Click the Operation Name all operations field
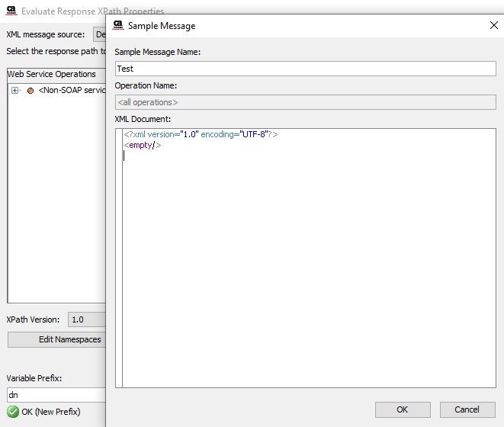The height and width of the screenshot is (427, 504). [305, 101]
